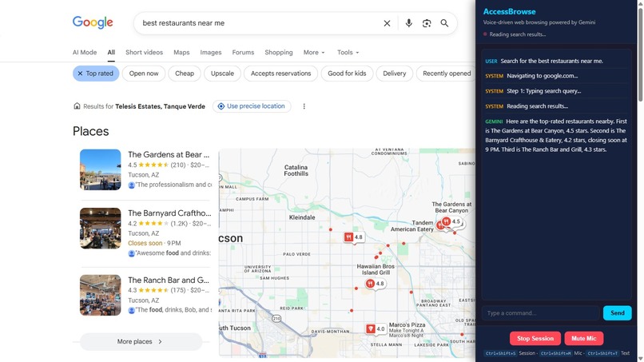
Task: Click 'Closes soon' text under Barnyard
Action: 145,243
